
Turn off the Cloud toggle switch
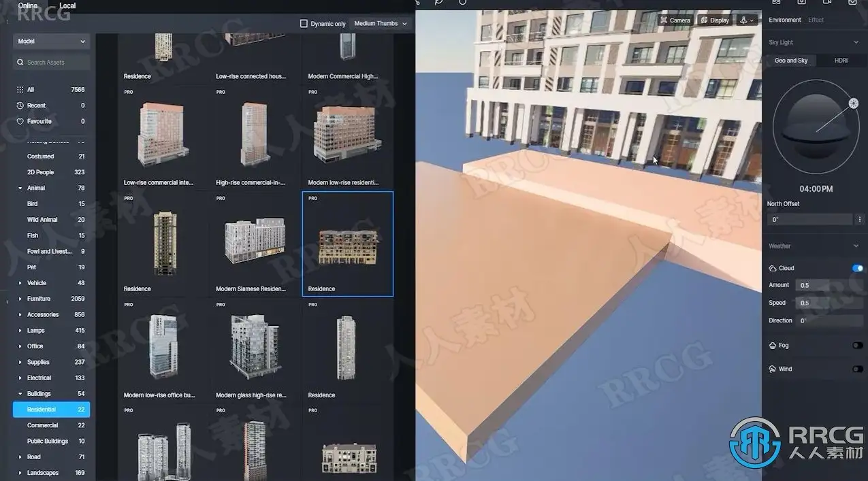tap(857, 268)
